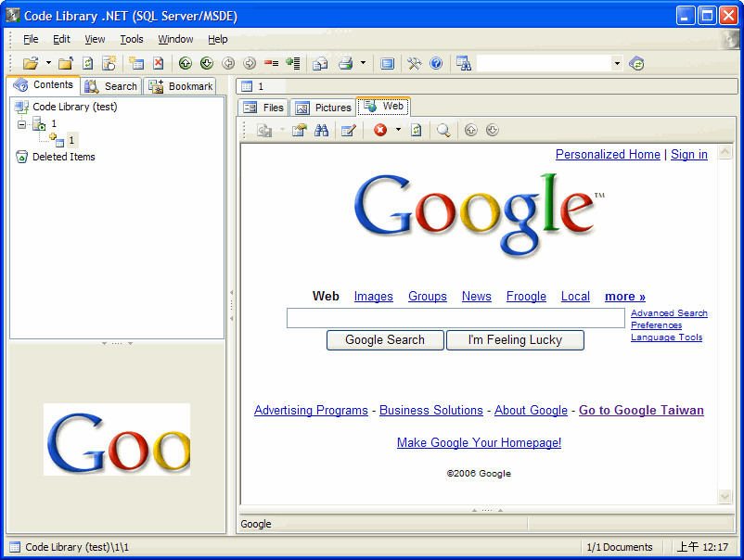Click the refresh page icon in main toolbar
The image size is (744, 560).
pos(88,63)
